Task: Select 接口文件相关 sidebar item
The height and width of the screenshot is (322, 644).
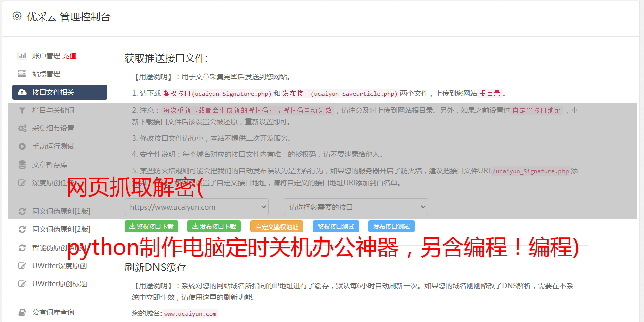Action: point(59,92)
